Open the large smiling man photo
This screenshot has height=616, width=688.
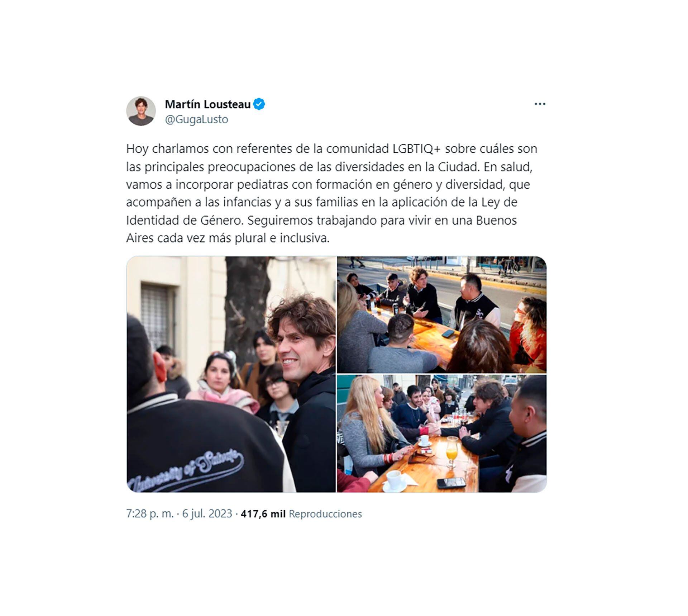click(x=231, y=374)
